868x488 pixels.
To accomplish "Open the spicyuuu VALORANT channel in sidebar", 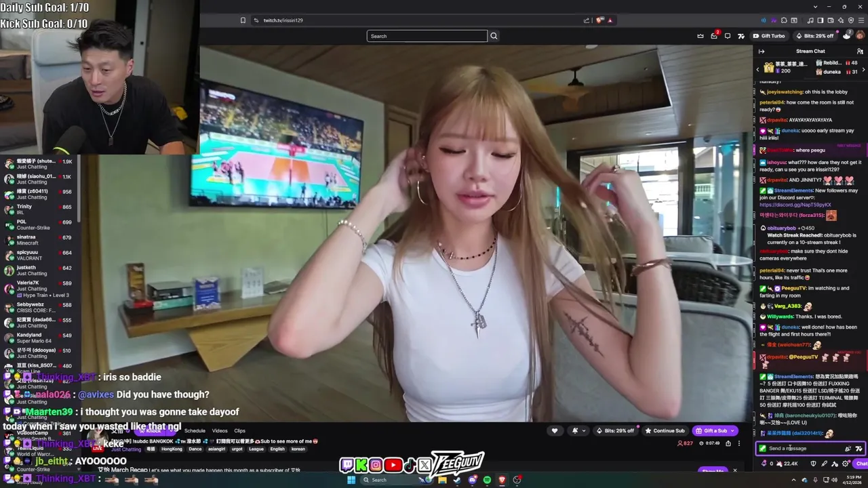I will (39, 255).
